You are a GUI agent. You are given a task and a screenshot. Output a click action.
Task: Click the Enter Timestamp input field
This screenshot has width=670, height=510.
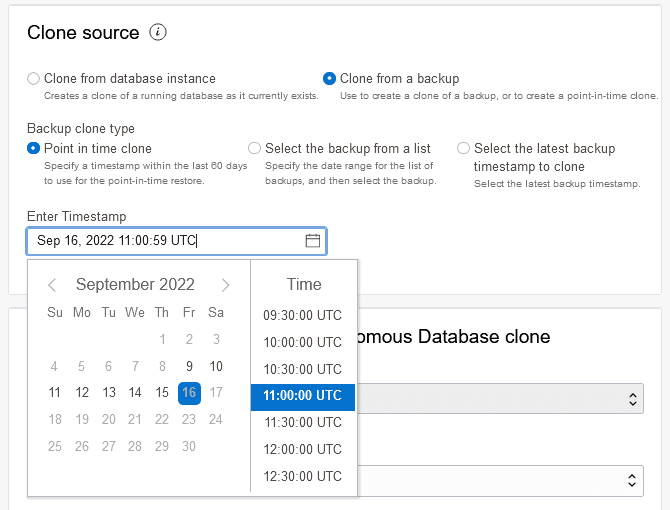176,241
